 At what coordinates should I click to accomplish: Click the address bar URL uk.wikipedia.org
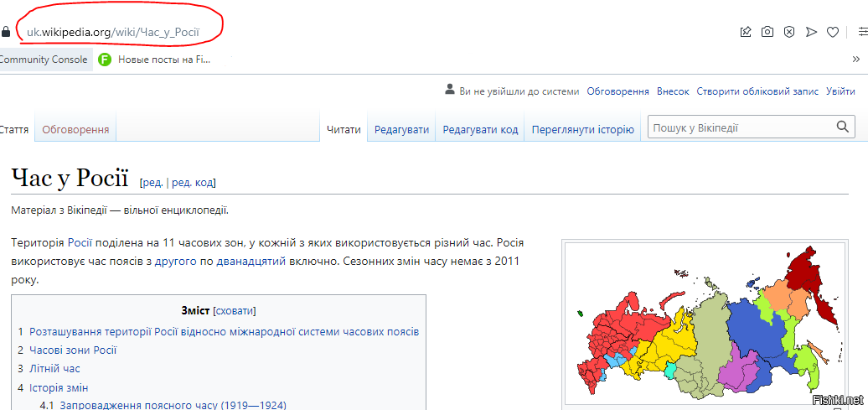coord(113,33)
